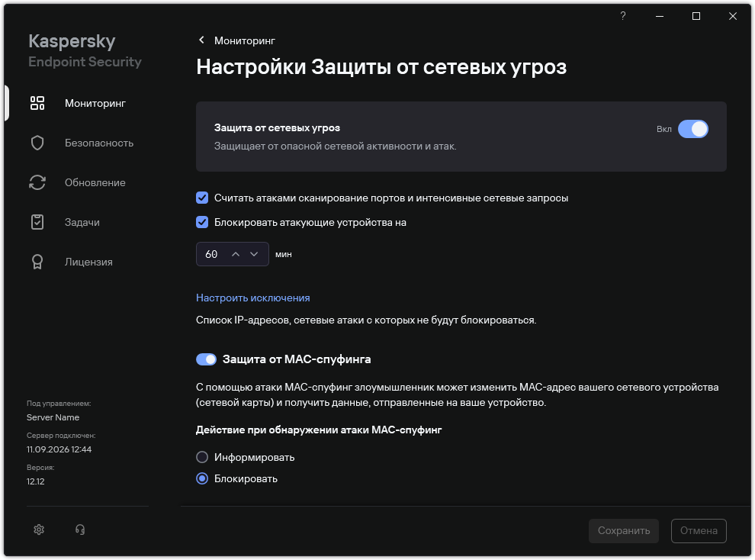Open support via the headset icon

(x=80, y=529)
